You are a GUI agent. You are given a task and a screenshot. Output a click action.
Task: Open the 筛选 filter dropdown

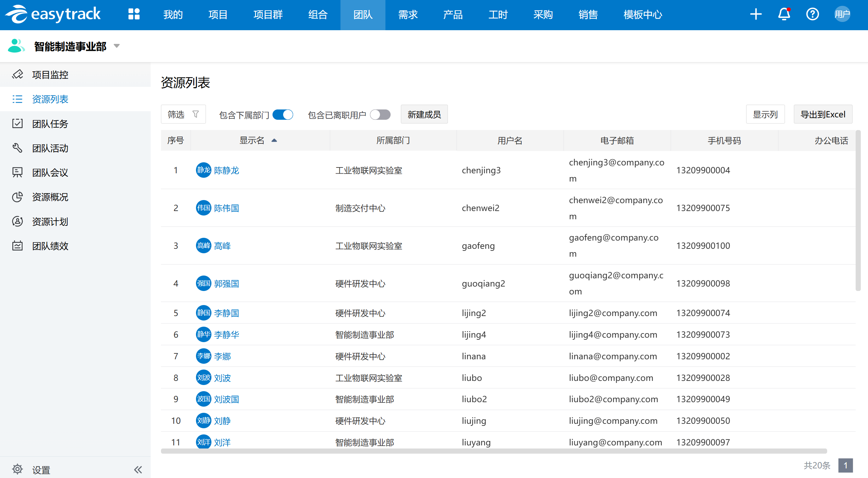(x=183, y=114)
